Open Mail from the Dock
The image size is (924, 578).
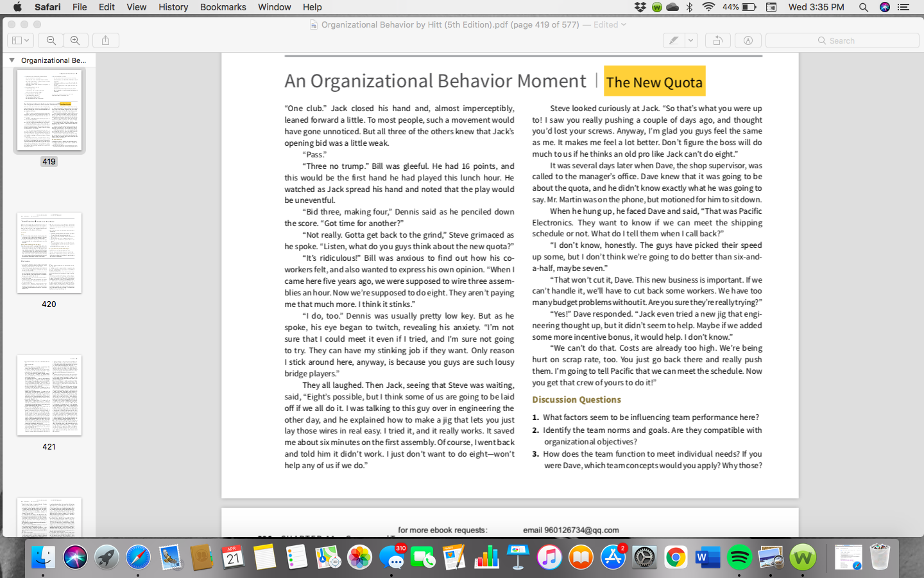(170, 557)
